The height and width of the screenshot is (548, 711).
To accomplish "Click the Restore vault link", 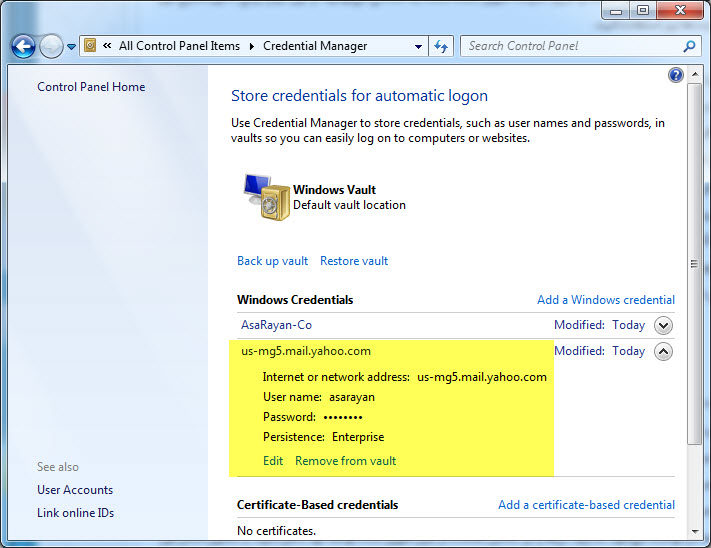I will click(x=354, y=261).
